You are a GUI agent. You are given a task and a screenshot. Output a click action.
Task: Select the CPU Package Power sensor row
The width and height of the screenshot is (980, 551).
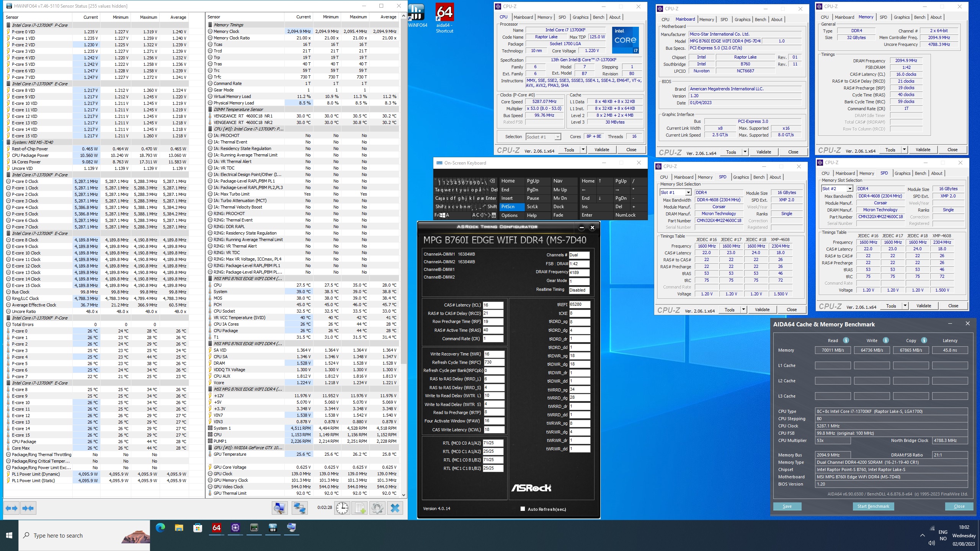(x=96, y=155)
